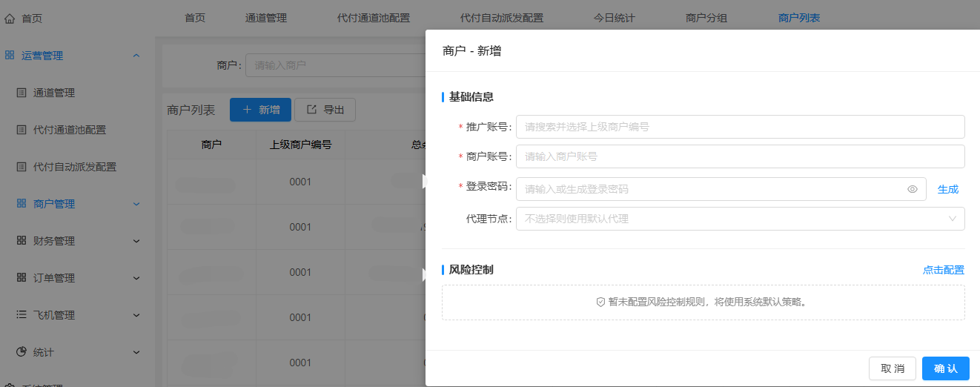The width and height of the screenshot is (980, 387).
Task: Expand the 统计 submenu chevron
Action: tap(136, 352)
